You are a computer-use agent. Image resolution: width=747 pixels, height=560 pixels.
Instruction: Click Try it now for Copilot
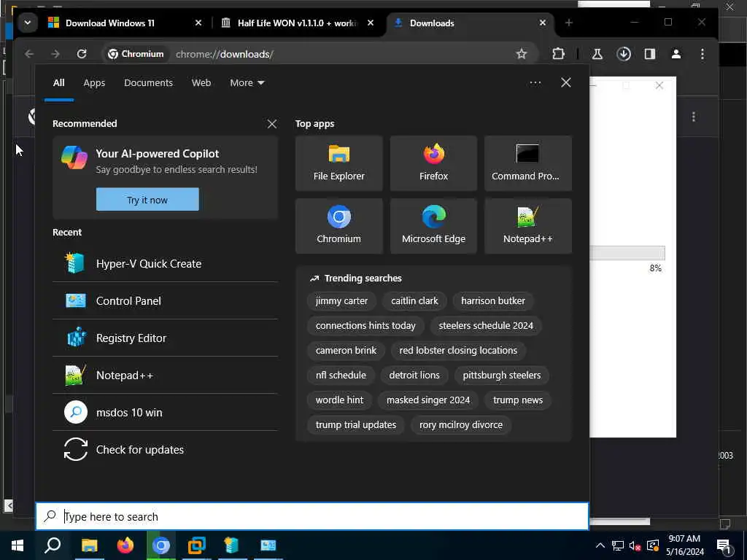tap(147, 200)
